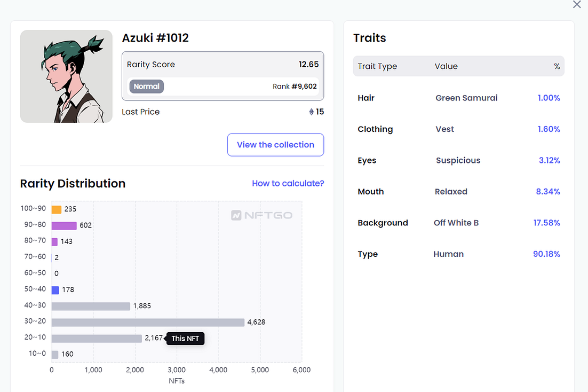Click the Background trait percentage 17.58%
The width and height of the screenshot is (588, 392).
[x=547, y=223]
